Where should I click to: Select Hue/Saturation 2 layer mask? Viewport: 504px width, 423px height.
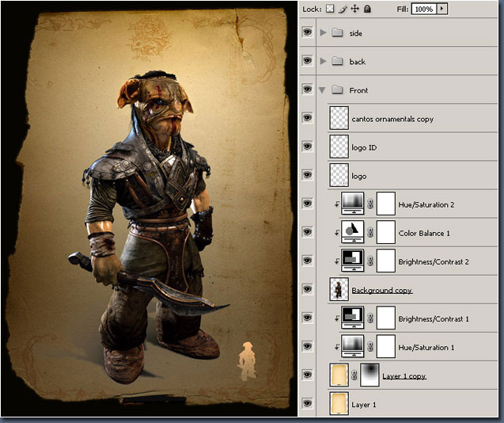(386, 204)
